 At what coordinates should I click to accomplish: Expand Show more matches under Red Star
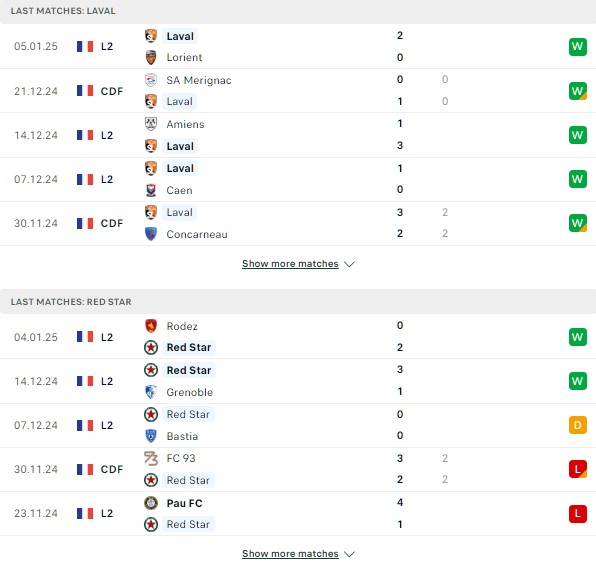[x=290, y=554]
